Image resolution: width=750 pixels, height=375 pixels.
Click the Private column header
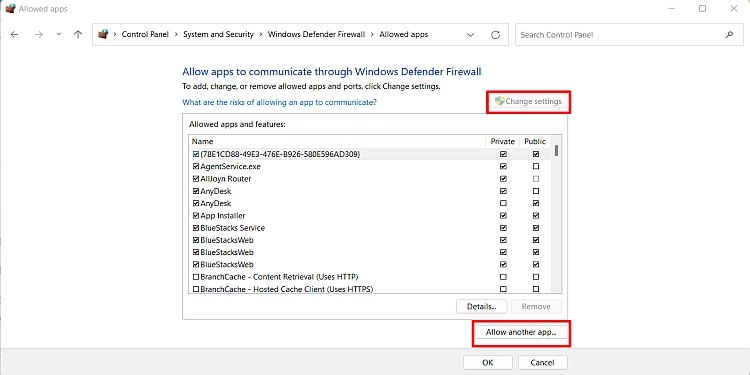tap(503, 142)
